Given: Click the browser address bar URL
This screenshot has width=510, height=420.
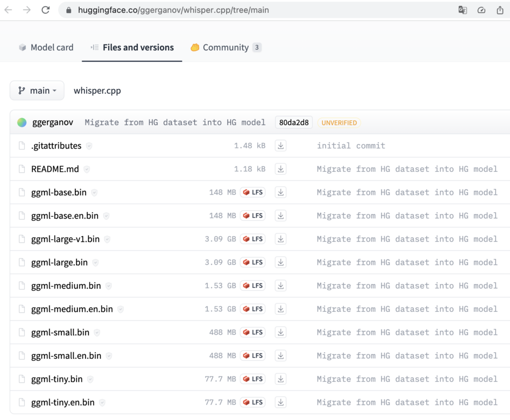Looking at the screenshot, I should [173, 10].
